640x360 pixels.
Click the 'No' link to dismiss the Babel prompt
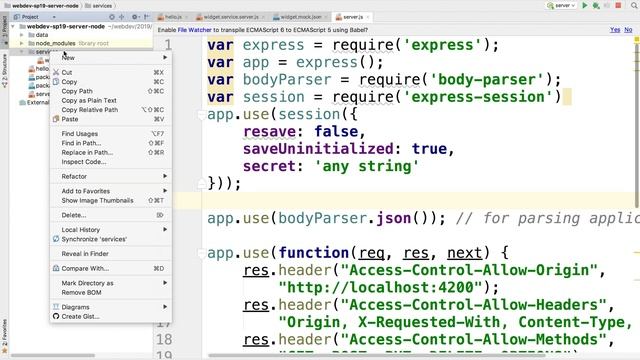(628, 30)
